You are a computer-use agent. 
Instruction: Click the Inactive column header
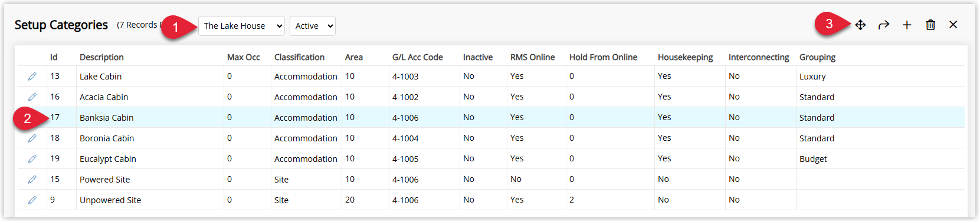[x=478, y=57]
